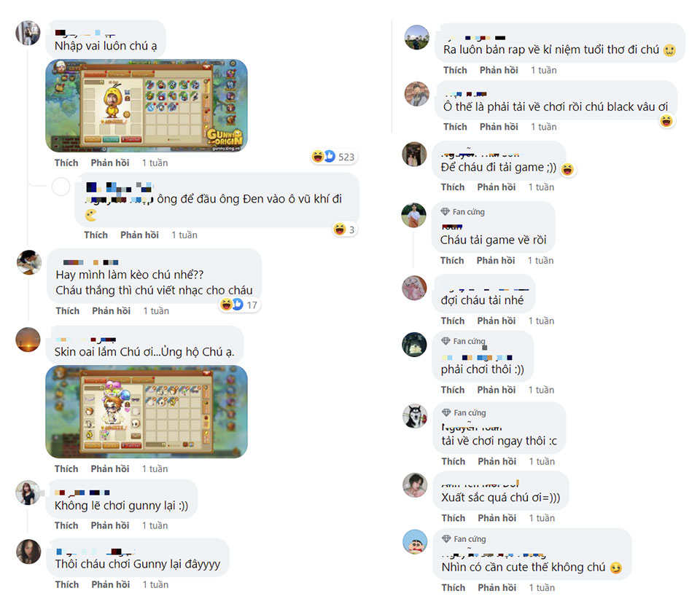
Task: Click Fan cứng badge above 'Nhìn có cần cute'
Action: click(x=464, y=539)
